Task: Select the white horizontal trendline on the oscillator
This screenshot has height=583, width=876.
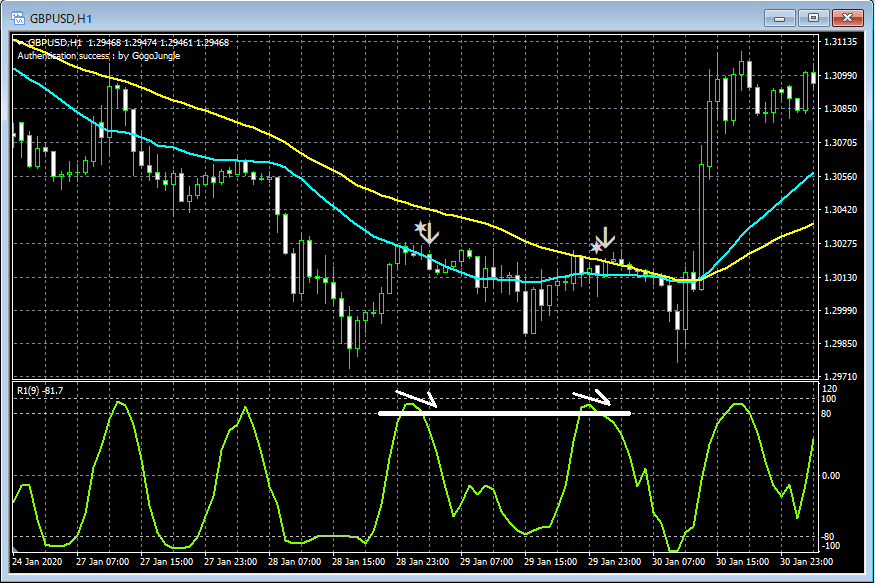Action: (505, 412)
